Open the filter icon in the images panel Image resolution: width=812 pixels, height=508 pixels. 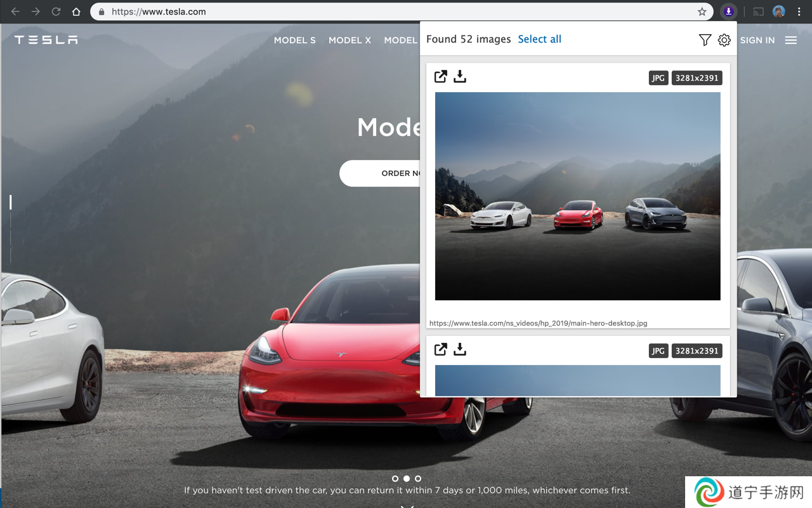click(705, 40)
